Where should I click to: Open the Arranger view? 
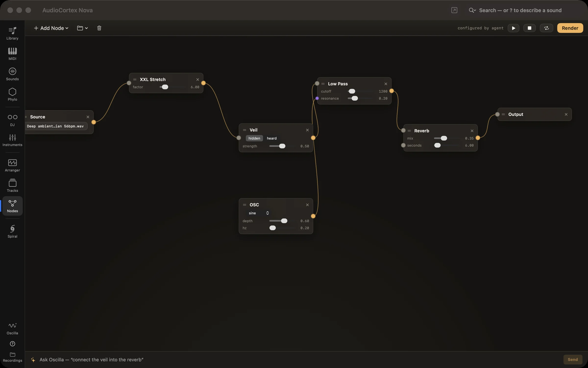click(12, 165)
